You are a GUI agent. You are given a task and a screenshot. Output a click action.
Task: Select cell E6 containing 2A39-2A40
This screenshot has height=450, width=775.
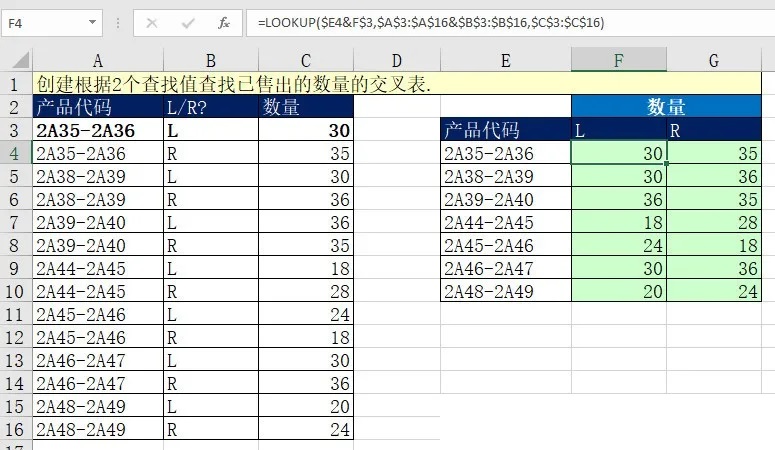pos(506,199)
